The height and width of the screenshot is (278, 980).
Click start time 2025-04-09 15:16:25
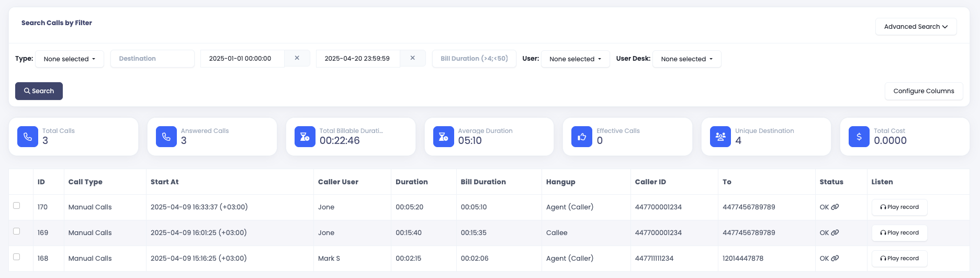[198, 259]
